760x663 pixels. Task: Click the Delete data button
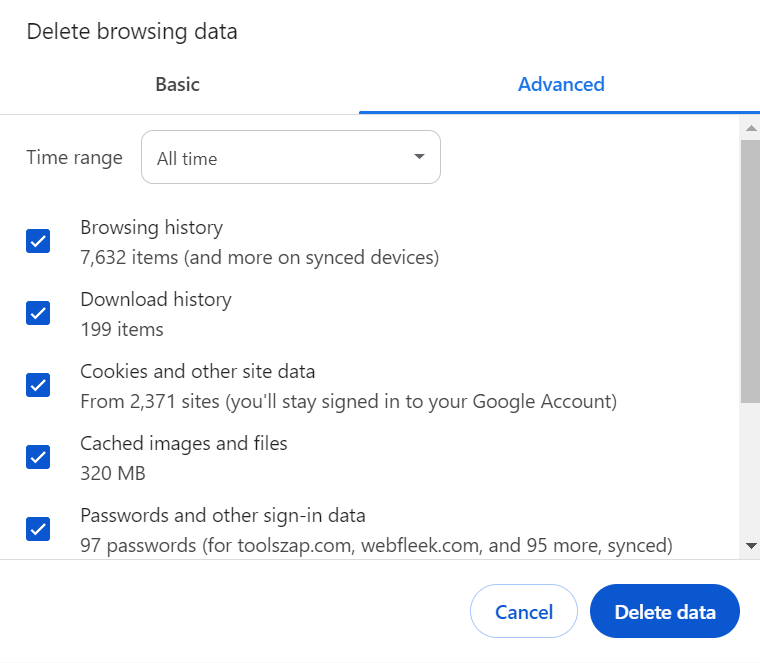664,612
